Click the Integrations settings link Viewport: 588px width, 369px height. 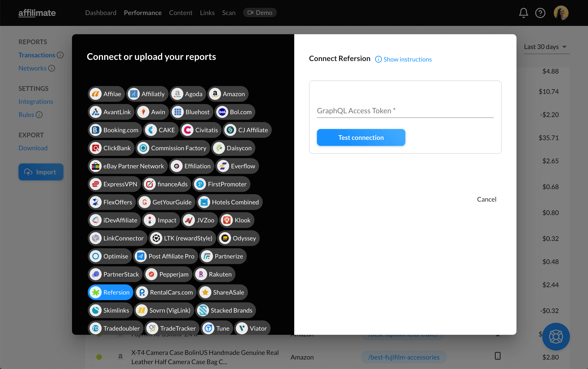pos(35,101)
